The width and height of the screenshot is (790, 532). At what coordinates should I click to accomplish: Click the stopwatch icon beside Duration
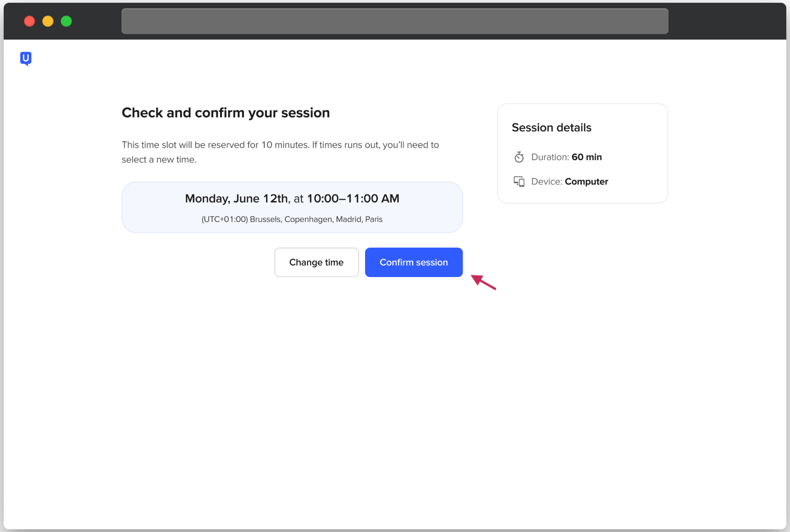[519, 157]
